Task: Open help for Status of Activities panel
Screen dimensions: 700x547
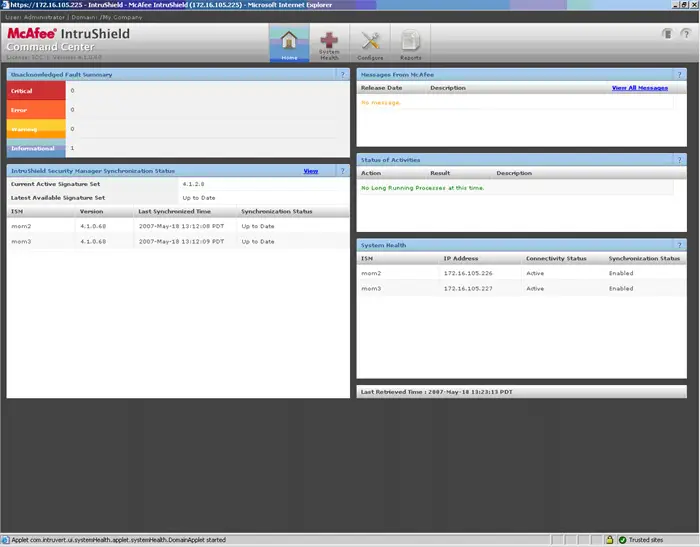Action: [x=679, y=160]
